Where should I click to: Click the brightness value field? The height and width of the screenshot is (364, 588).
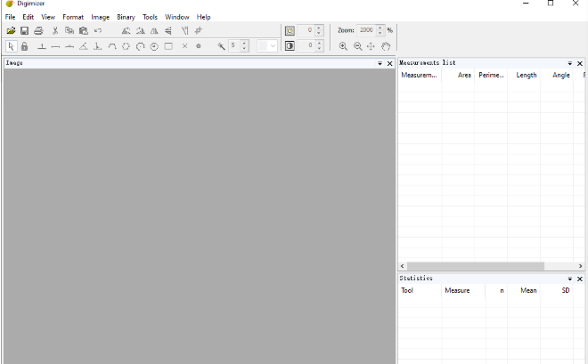pos(306,30)
